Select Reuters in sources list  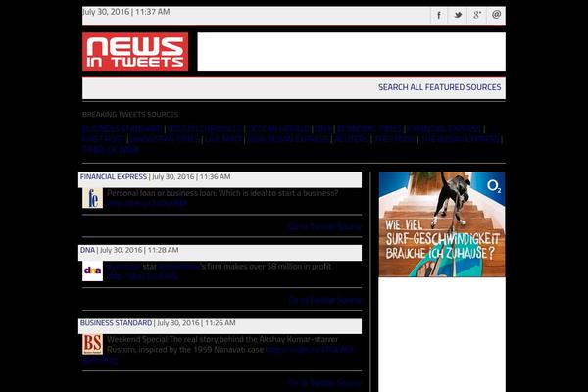pyautogui.click(x=352, y=139)
